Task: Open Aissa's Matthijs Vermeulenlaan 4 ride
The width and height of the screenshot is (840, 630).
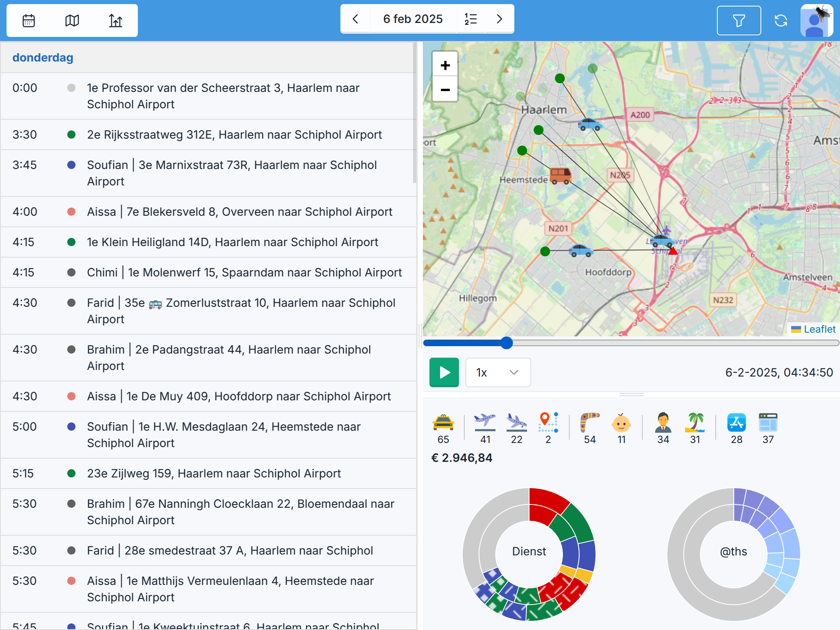Action: click(208, 589)
